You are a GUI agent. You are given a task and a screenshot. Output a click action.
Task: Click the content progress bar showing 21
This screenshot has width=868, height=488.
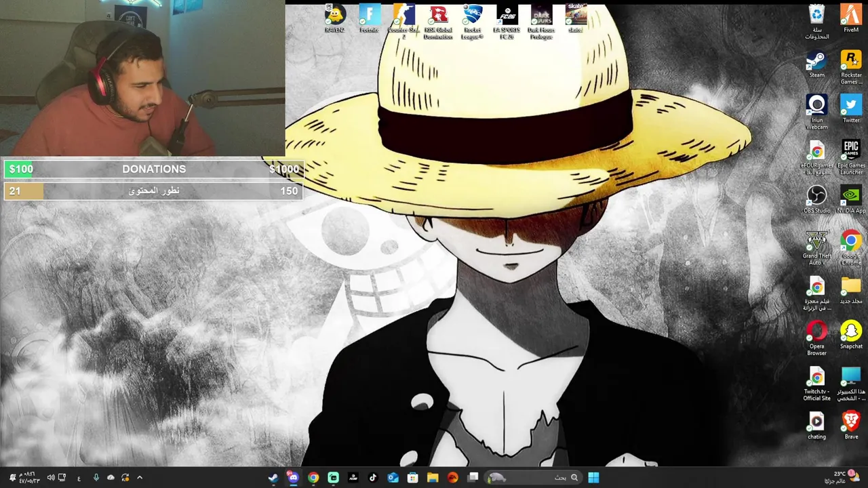coord(153,190)
